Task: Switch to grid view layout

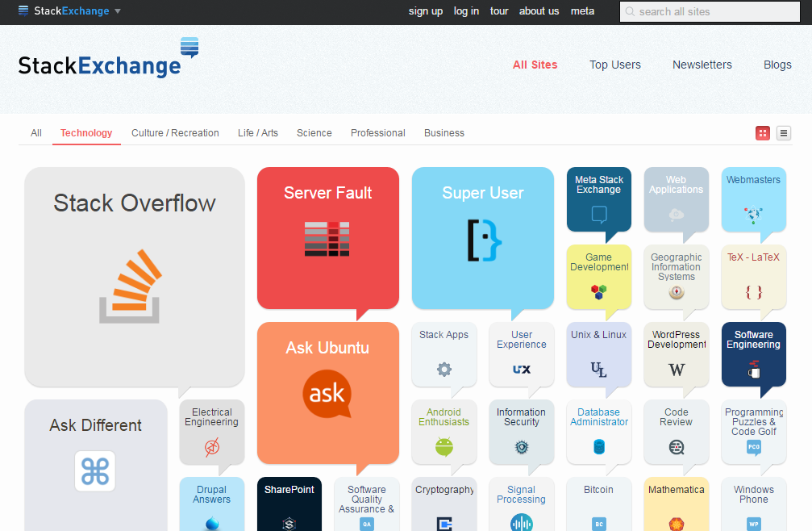Action: (x=762, y=133)
